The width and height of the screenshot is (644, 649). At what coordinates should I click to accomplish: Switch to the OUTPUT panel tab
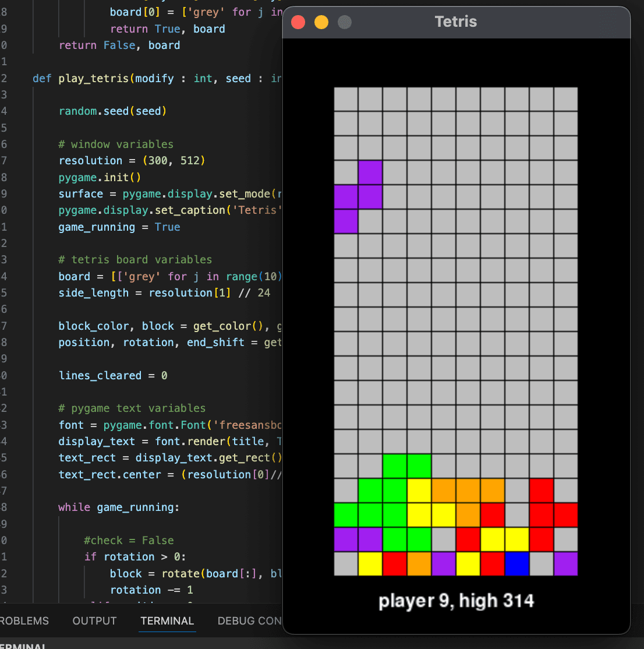pyautogui.click(x=94, y=621)
